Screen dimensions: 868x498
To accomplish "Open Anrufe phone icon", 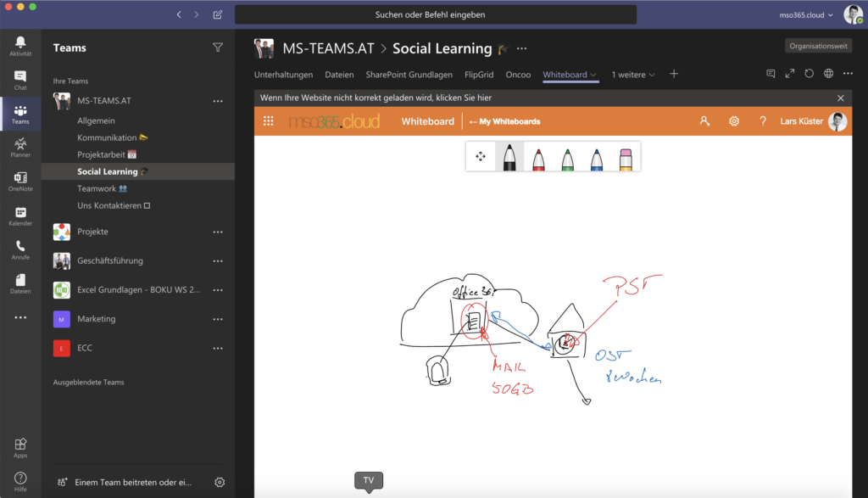I will point(20,249).
